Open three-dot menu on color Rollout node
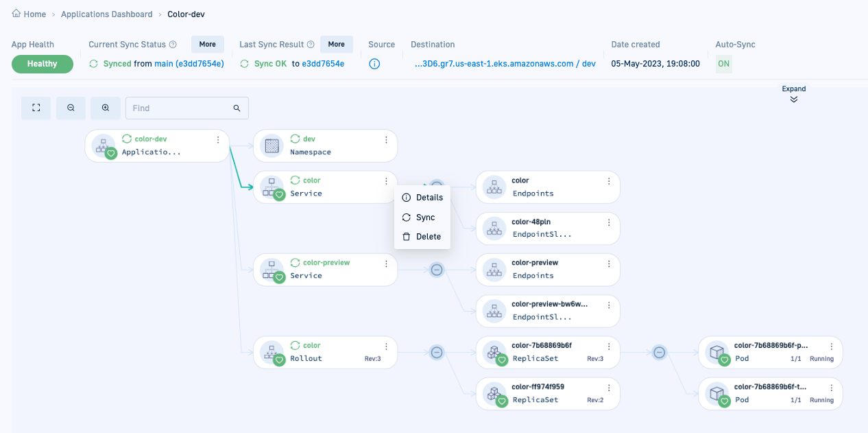Image resolution: width=868 pixels, height=433 pixels. (386, 347)
